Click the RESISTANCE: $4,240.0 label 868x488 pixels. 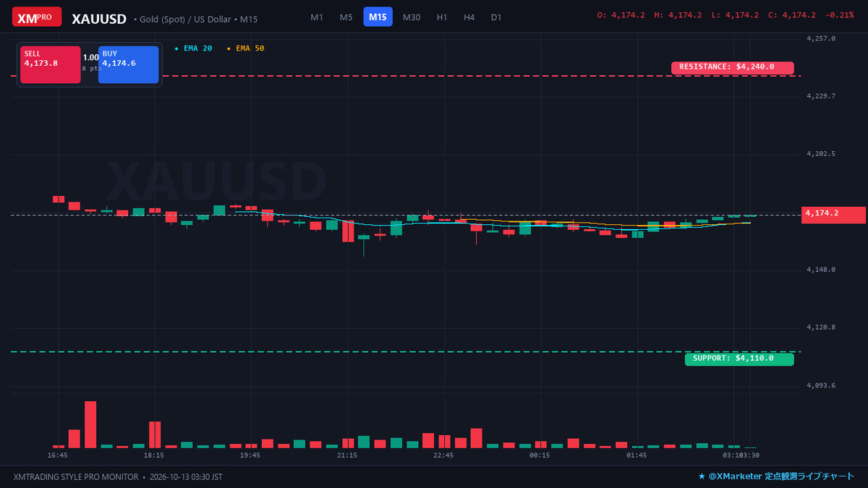coord(733,67)
